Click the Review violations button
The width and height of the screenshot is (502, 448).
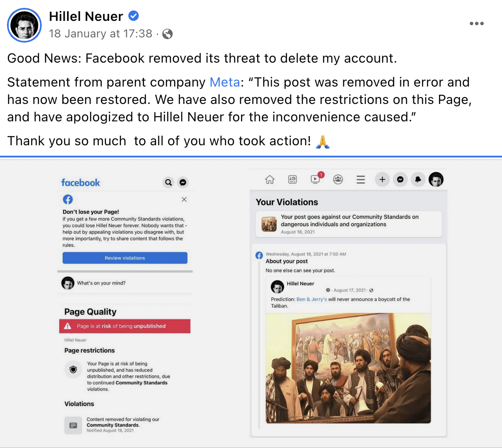125,258
